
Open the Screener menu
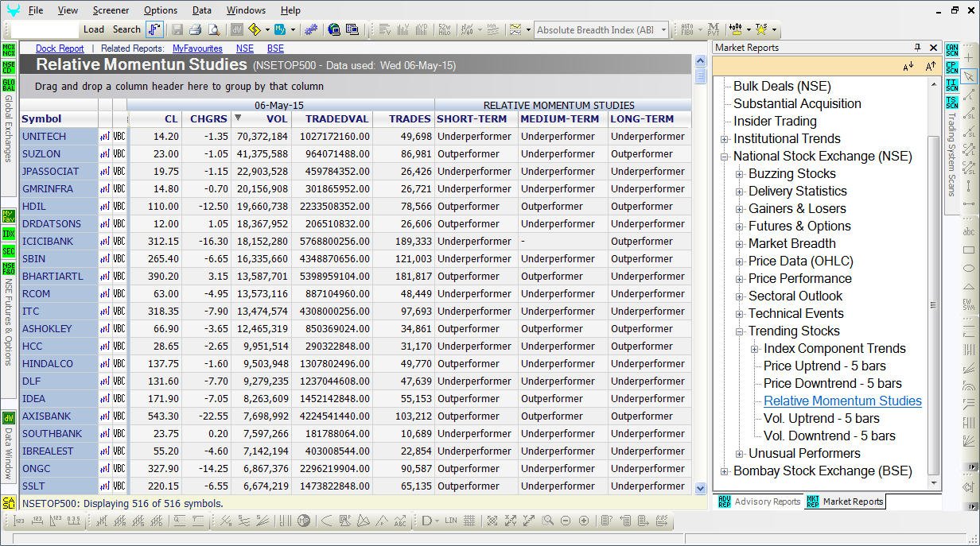tap(111, 10)
